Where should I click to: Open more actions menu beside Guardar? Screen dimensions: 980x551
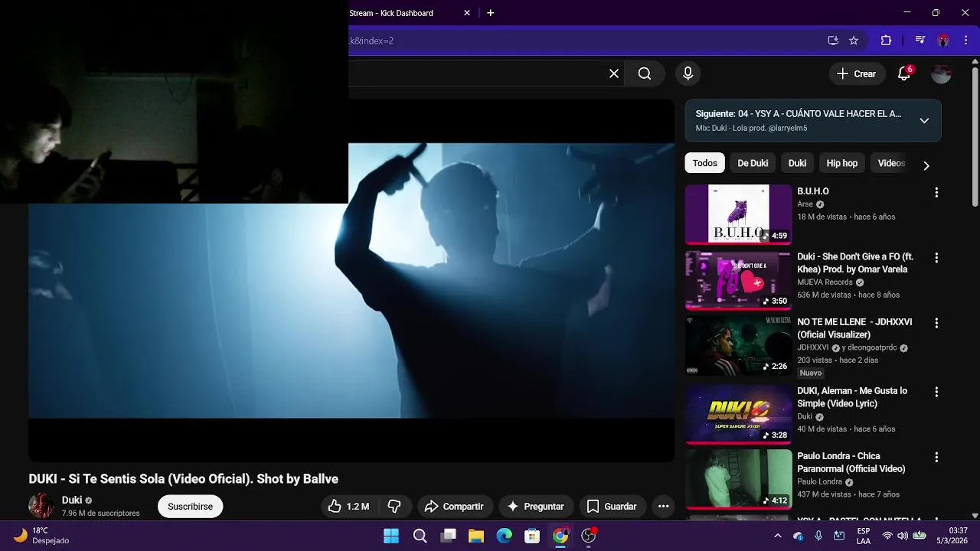tap(663, 507)
